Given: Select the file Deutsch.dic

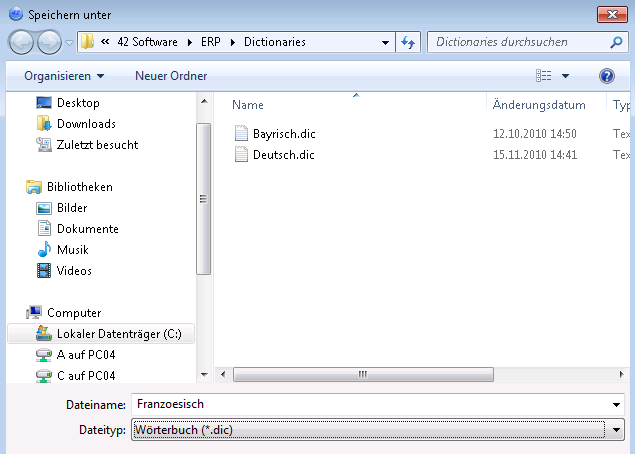Looking at the screenshot, I should tap(283, 155).
